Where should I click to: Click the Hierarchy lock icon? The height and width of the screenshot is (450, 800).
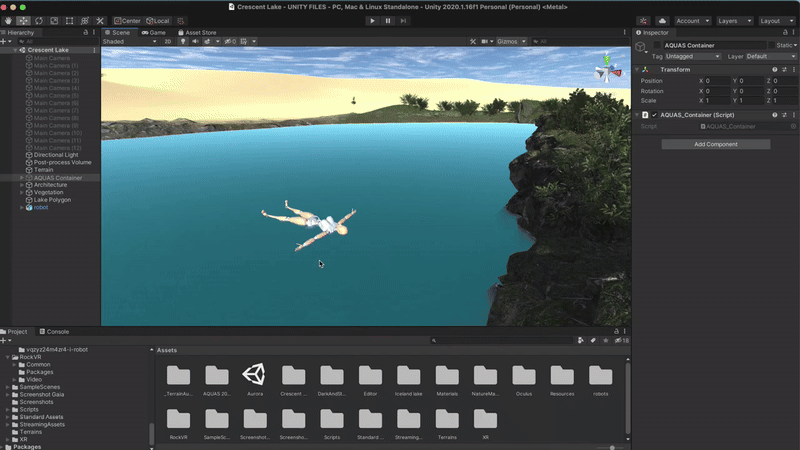(x=85, y=32)
